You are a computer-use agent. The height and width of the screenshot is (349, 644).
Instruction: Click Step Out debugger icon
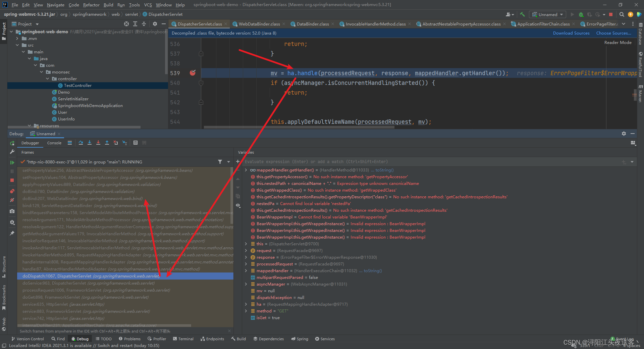point(107,143)
